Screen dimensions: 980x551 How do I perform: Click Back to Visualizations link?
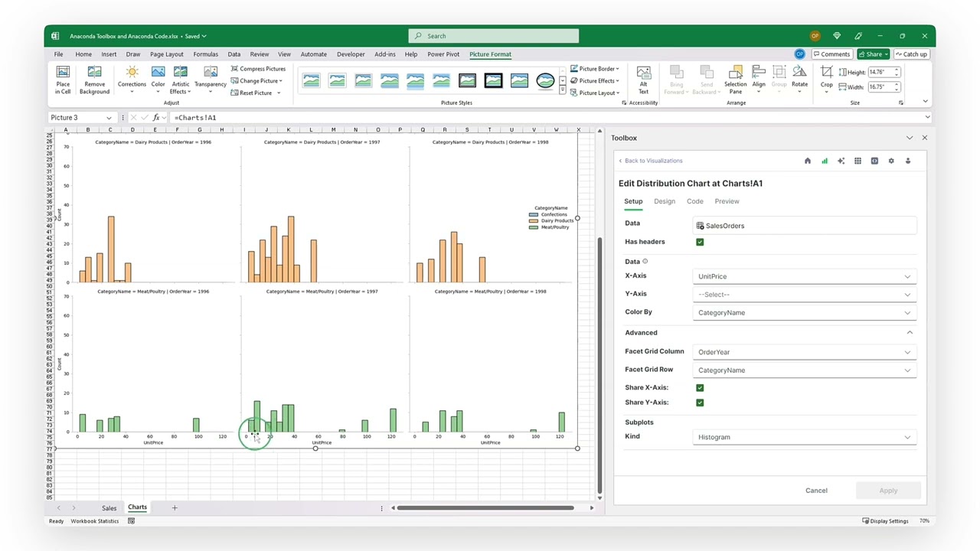651,161
